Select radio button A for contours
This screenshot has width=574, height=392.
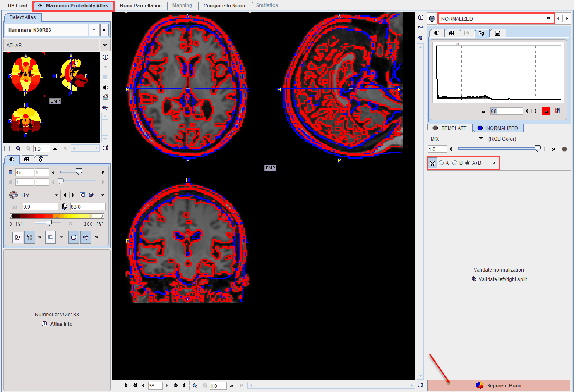click(441, 163)
